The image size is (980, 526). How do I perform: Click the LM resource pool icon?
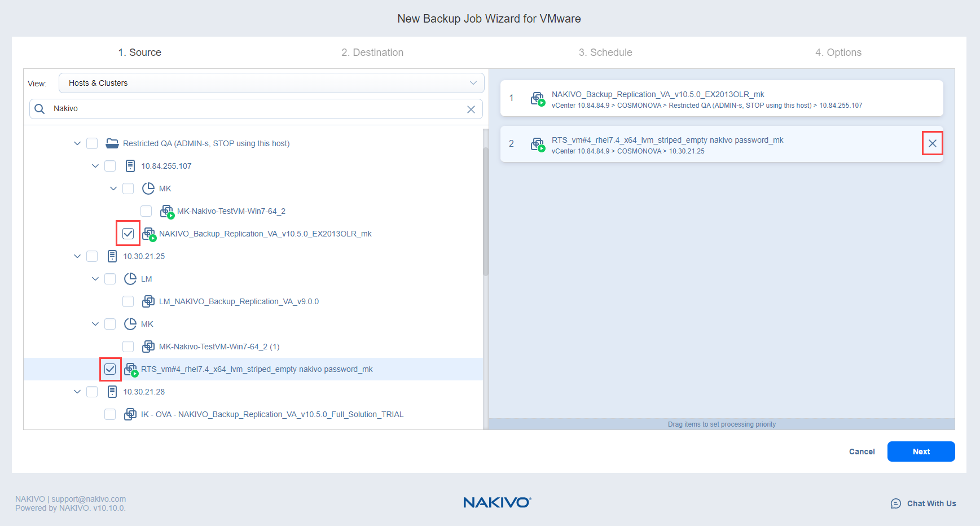coord(130,279)
